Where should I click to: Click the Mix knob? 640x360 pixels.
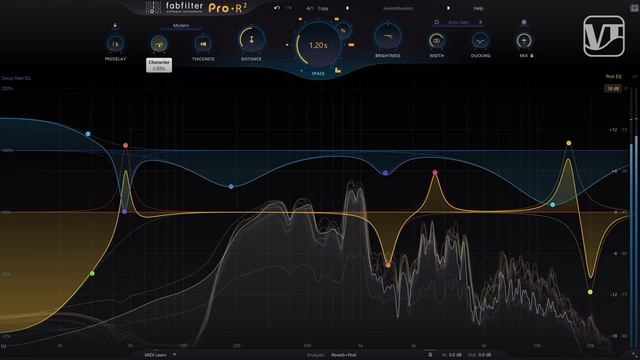(x=524, y=40)
